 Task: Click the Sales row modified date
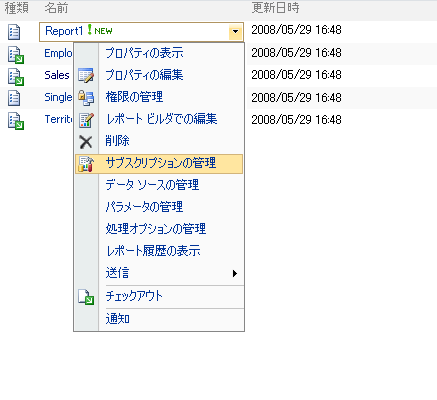click(296, 75)
